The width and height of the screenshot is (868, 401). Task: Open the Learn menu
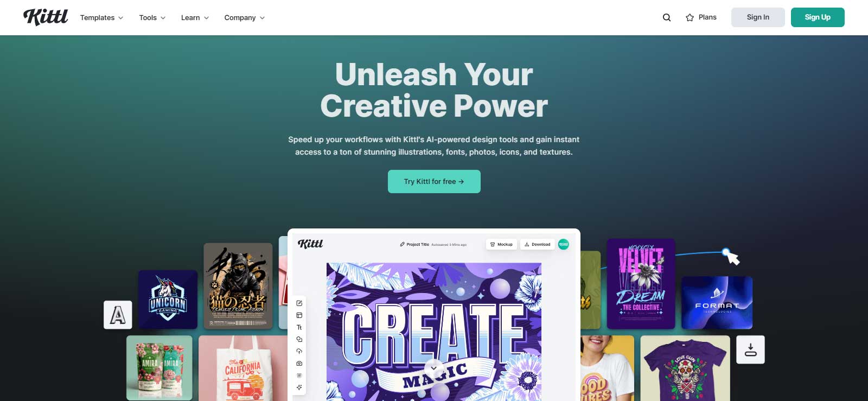(195, 17)
